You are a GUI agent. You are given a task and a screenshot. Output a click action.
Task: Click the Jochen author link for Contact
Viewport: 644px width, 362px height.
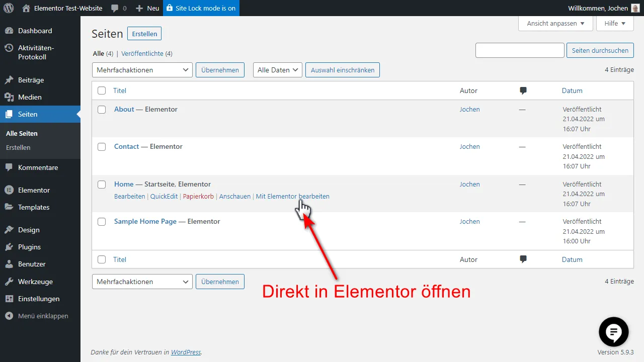[470, 147]
